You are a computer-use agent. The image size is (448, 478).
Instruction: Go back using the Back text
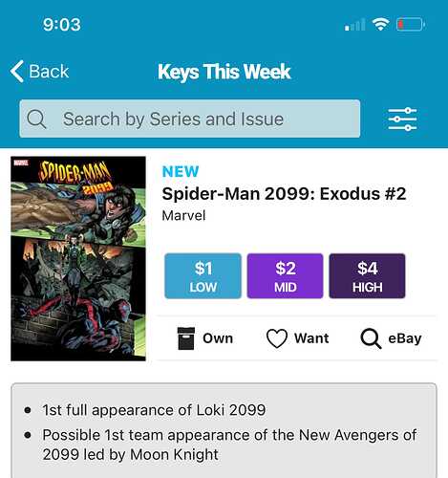[x=49, y=72]
